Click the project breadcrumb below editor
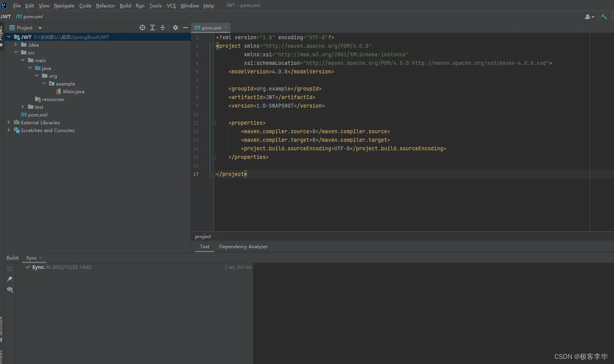The width and height of the screenshot is (614, 364). 203,237
